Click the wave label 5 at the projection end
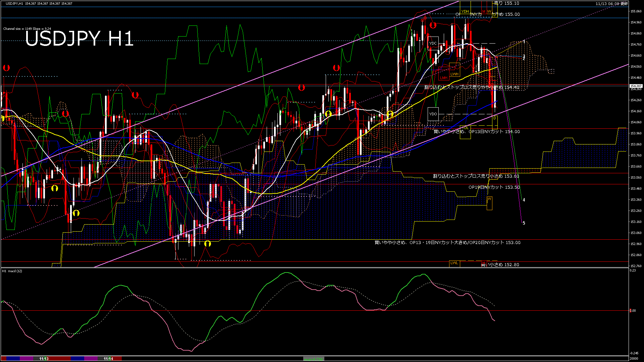 point(524,223)
